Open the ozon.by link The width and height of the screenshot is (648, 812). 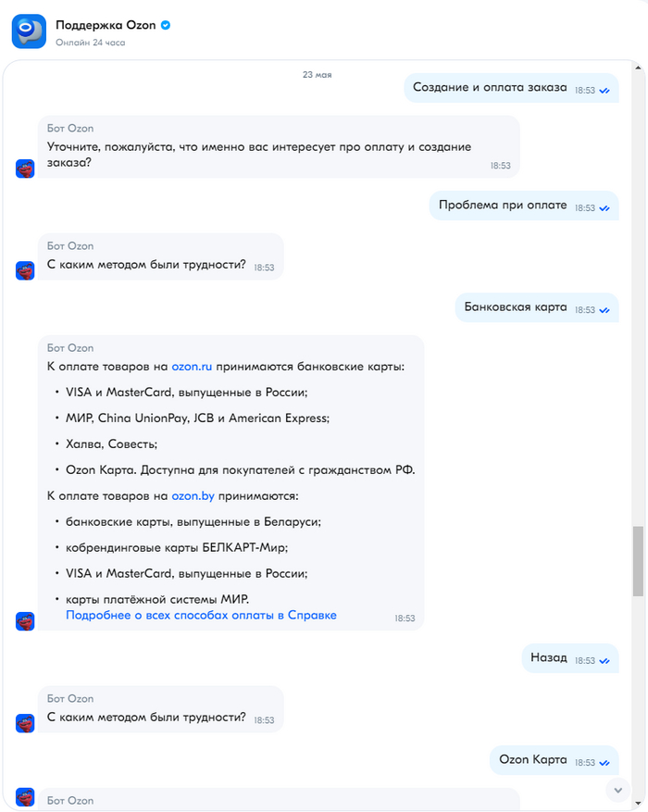click(193, 496)
